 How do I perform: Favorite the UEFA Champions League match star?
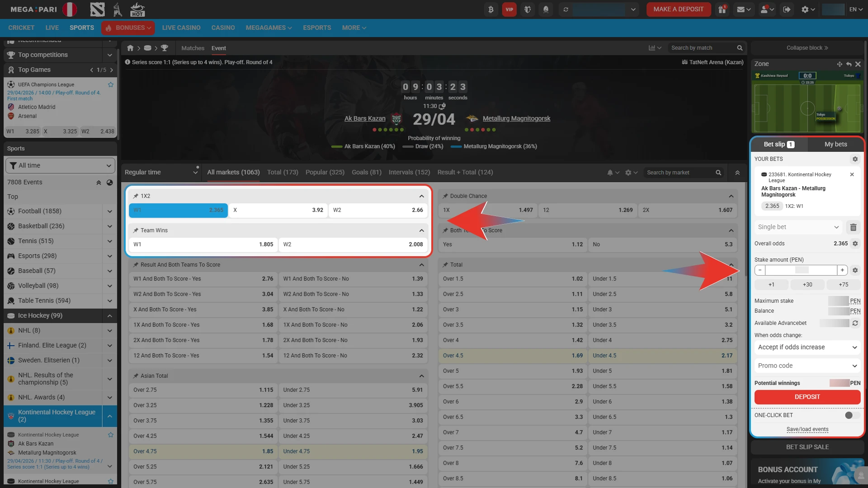coord(111,84)
